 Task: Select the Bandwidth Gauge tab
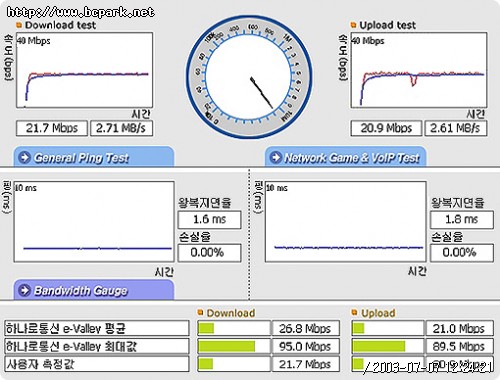click(x=94, y=290)
